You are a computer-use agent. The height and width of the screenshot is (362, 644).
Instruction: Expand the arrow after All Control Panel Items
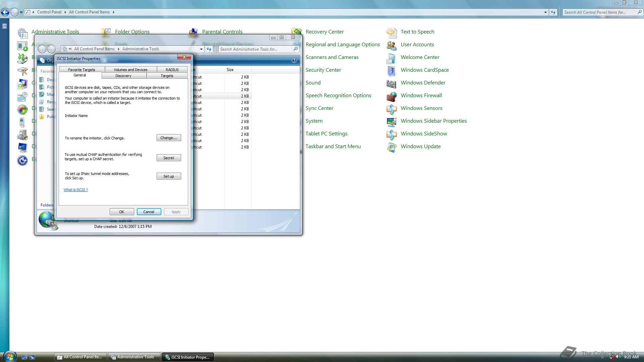point(113,12)
